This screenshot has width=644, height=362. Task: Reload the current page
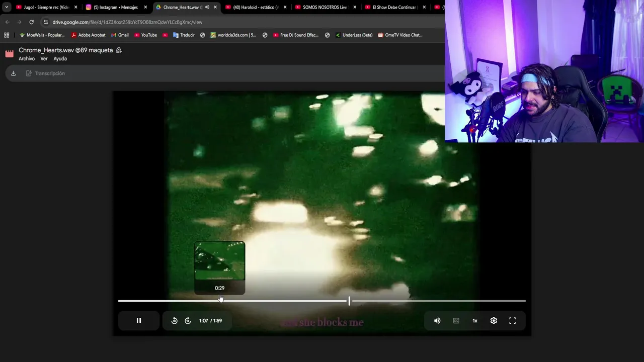coord(31,22)
